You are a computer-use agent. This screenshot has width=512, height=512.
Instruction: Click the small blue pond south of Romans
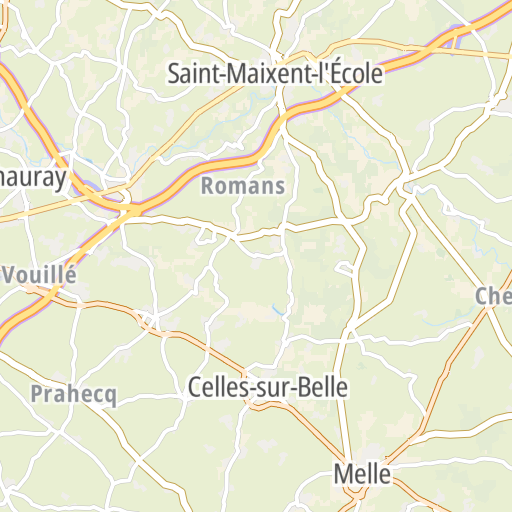point(278,310)
